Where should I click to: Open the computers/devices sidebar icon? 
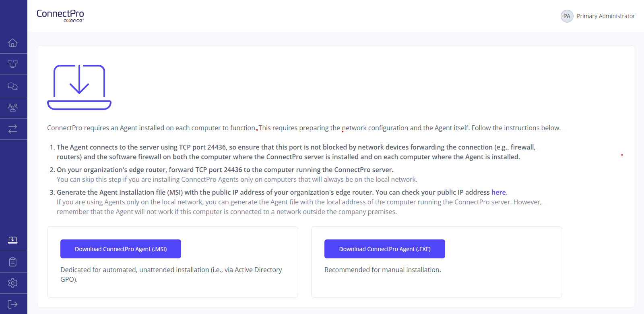click(13, 64)
